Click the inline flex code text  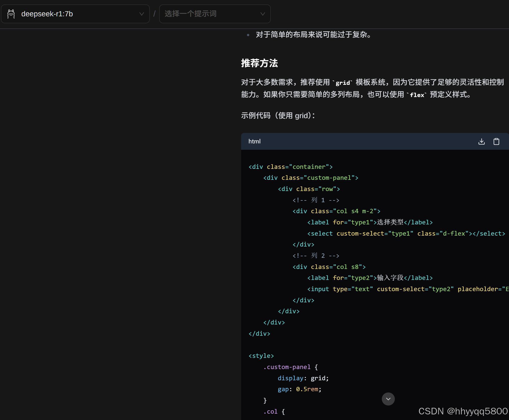point(417,95)
